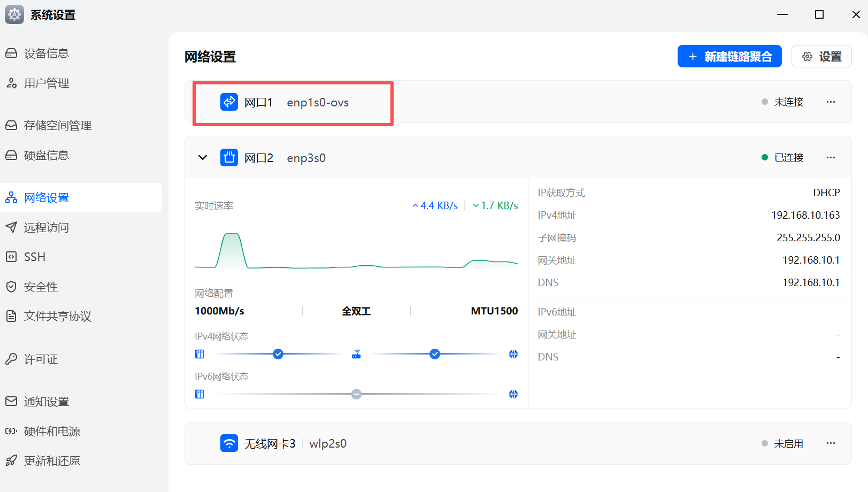
Task: Click the IPv6 status globe icon
Action: click(x=513, y=394)
